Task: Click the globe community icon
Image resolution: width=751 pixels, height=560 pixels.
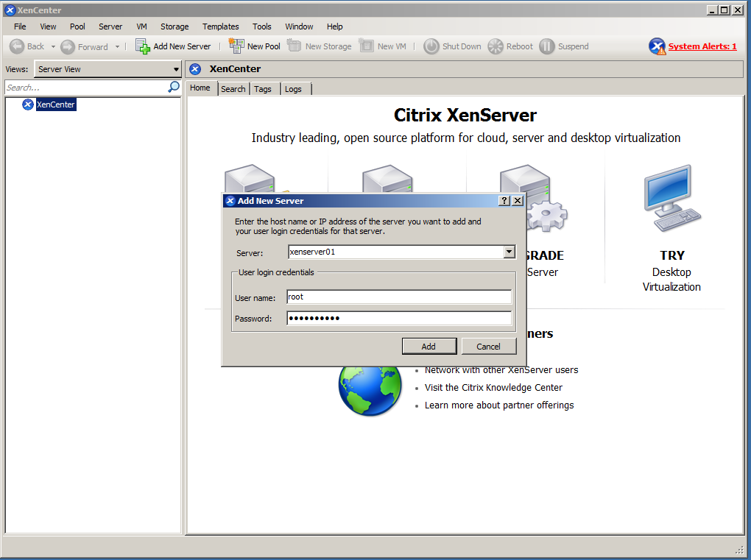Action: [x=370, y=386]
